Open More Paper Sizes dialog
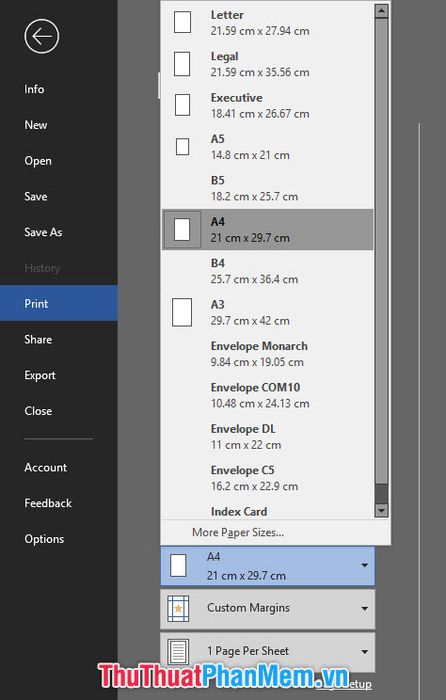Image resolution: width=446 pixels, height=700 pixels. coord(238,532)
